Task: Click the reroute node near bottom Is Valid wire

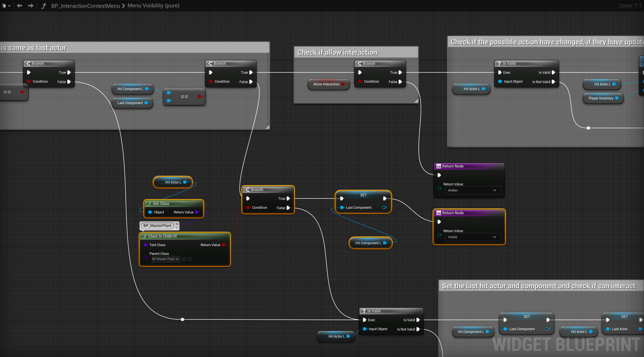Action: 183,319
